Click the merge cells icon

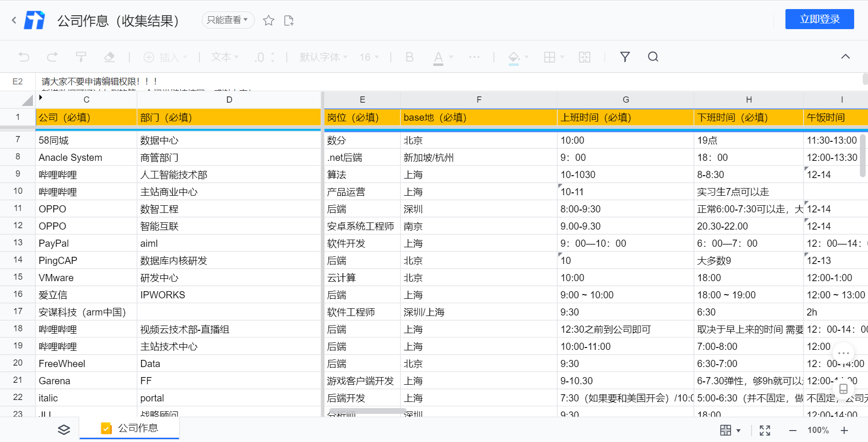(x=585, y=57)
